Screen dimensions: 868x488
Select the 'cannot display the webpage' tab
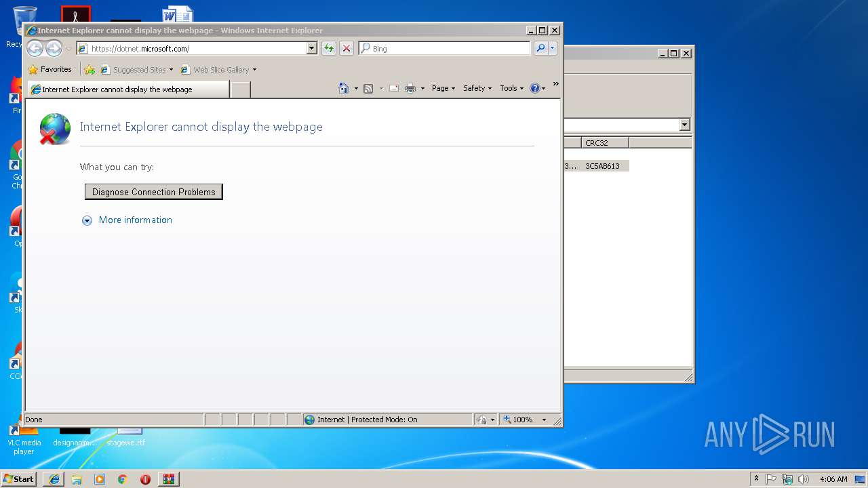click(x=127, y=89)
